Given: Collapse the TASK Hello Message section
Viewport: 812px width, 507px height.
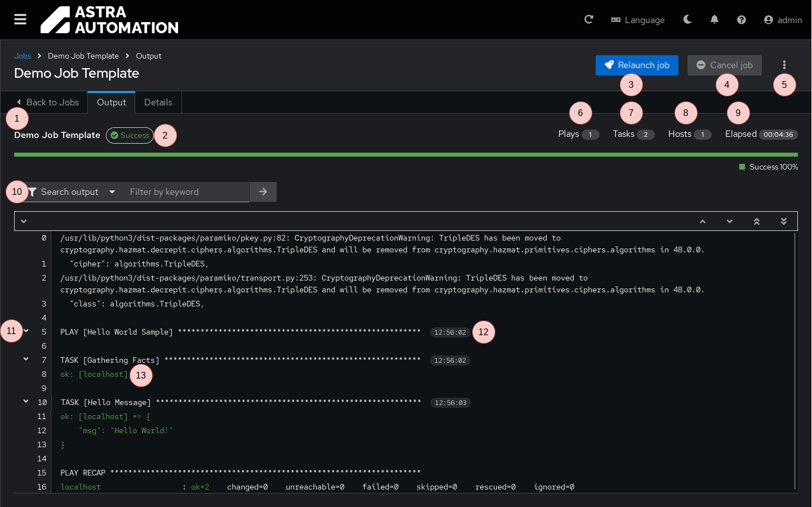Looking at the screenshot, I should coord(26,402).
